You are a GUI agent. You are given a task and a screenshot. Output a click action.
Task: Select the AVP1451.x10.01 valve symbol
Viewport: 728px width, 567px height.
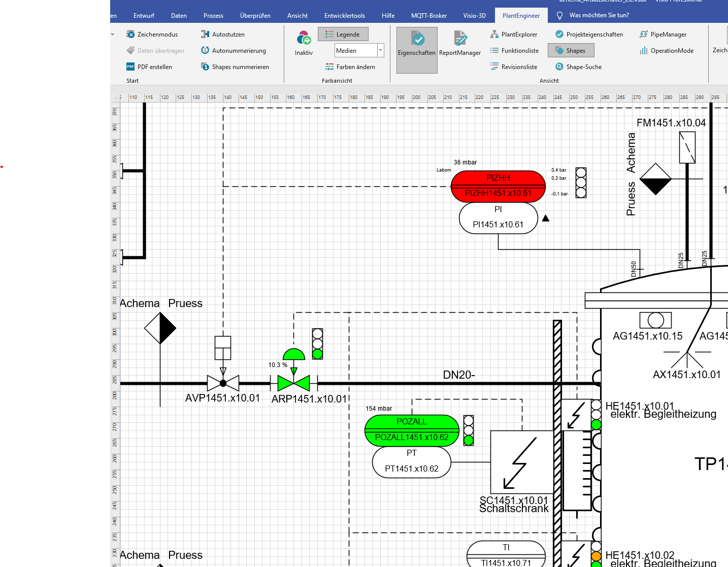click(x=223, y=383)
